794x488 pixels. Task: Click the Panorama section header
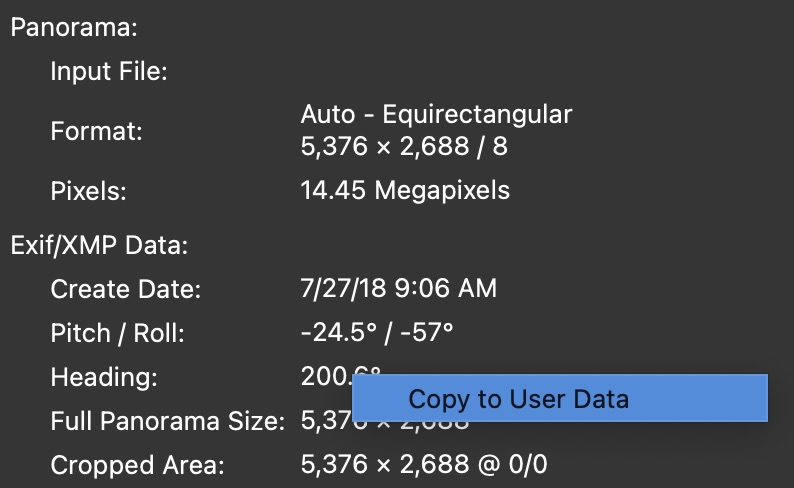[x=73, y=27]
